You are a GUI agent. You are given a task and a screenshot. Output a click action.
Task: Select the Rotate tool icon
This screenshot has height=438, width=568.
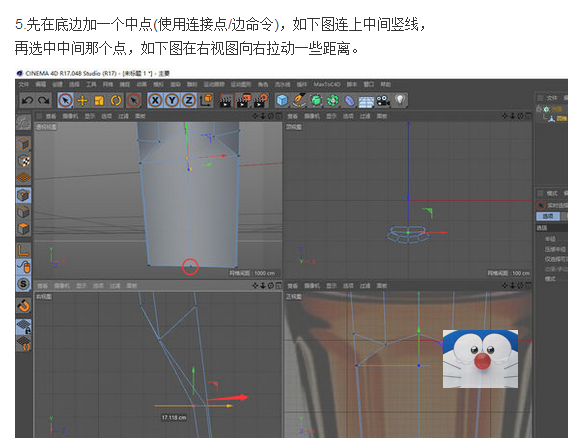click(116, 100)
